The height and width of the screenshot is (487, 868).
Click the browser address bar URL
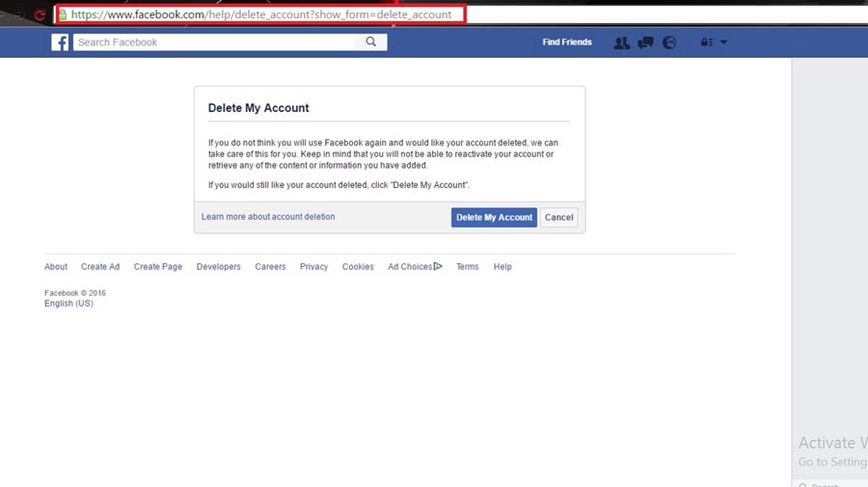(260, 15)
